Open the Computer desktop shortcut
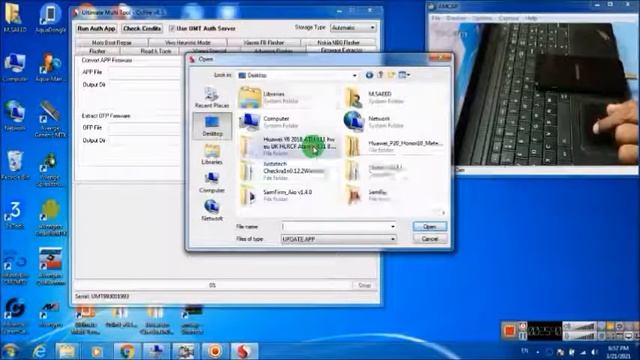640x360 pixels. click(x=15, y=67)
